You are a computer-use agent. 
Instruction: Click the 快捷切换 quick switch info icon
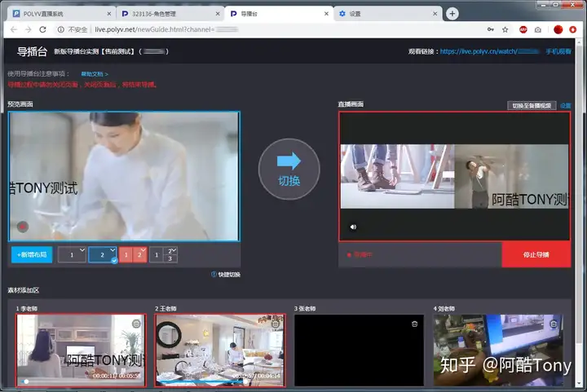[214, 274]
